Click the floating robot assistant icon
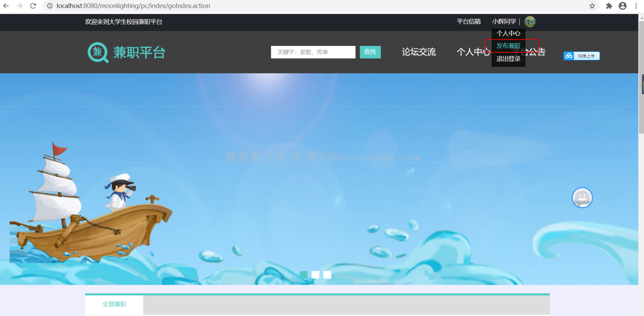644x316 pixels. (x=582, y=198)
